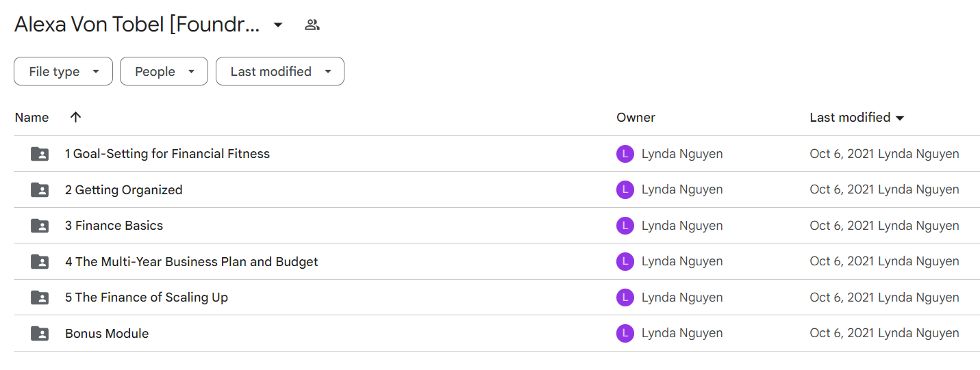
Task: Open the People filter dropdown
Action: [164, 71]
